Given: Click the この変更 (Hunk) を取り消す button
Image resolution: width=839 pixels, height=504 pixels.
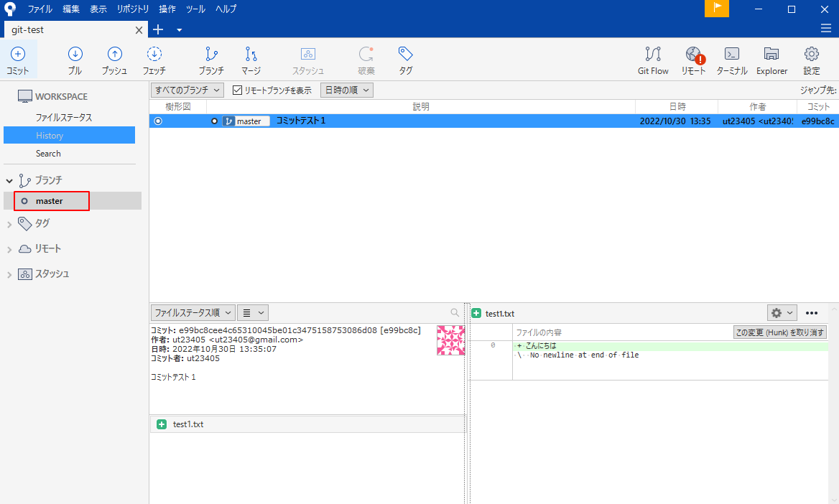Looking at the screenshot, I should click(779, 332).
